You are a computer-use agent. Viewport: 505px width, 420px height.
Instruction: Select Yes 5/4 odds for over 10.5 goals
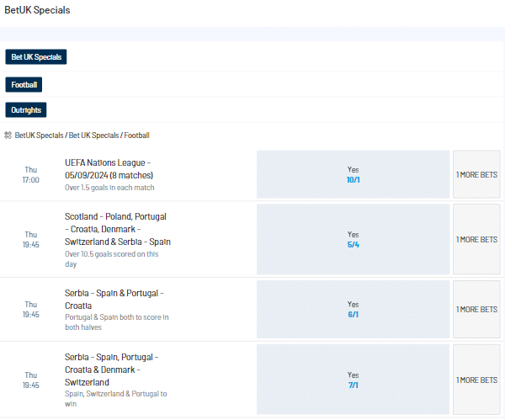353,239
